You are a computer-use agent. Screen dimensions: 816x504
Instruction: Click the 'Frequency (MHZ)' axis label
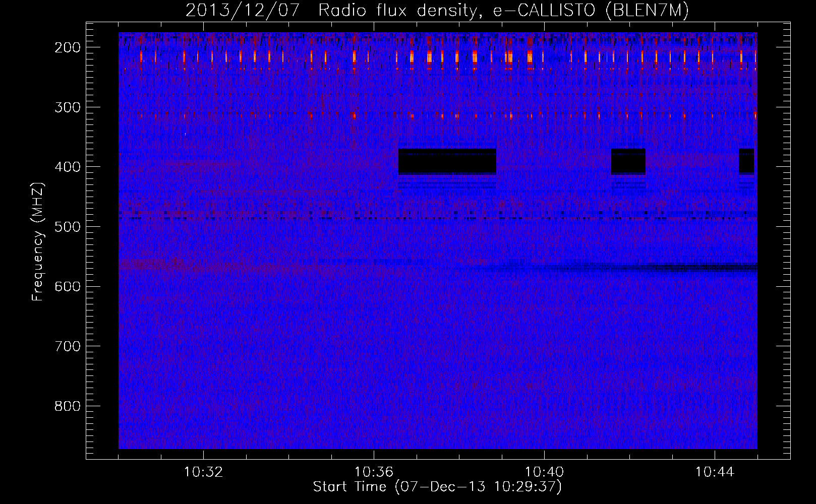tap(38, 241)
